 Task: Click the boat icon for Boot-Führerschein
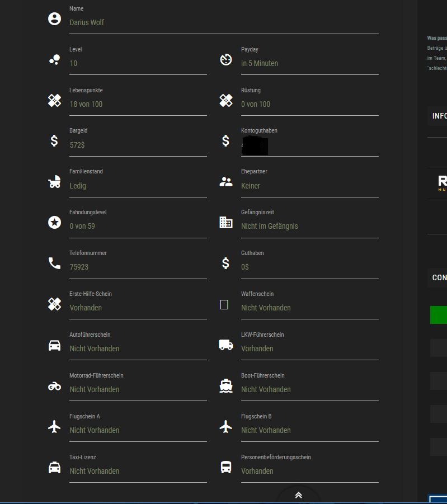[x=225, y=385]
